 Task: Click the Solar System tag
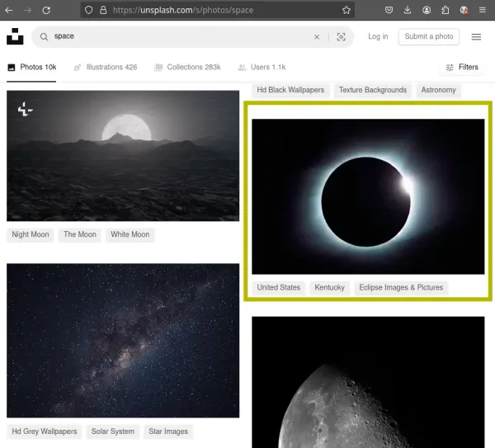point(113,431)
